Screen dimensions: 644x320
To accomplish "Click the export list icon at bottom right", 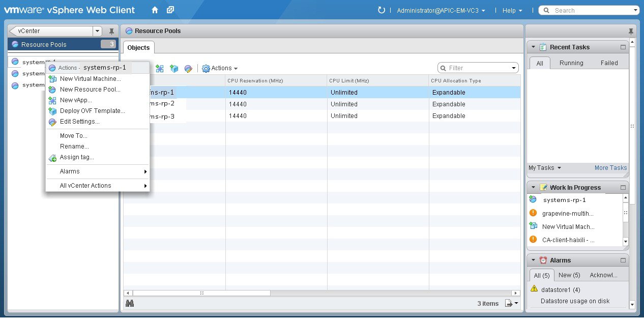I will [x=510, y=303].
